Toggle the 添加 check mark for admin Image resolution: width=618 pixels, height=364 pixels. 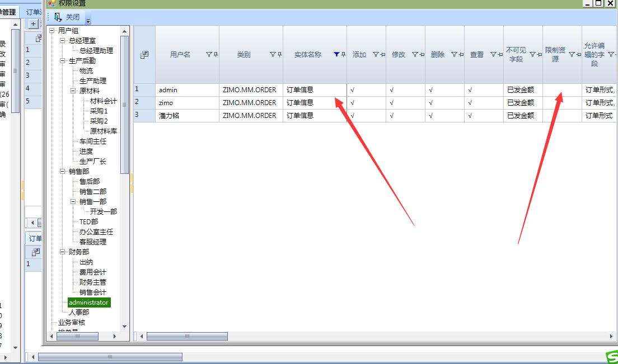353,89
